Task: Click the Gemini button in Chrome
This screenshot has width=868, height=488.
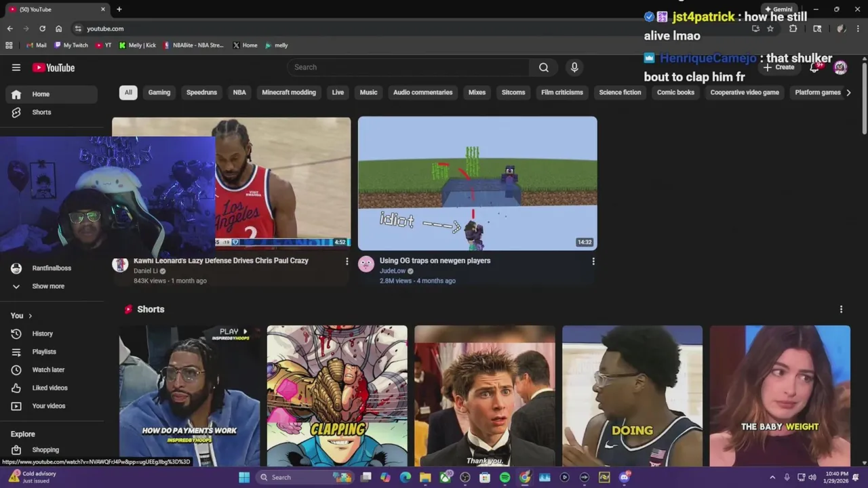Action: [x=779, y=9]
